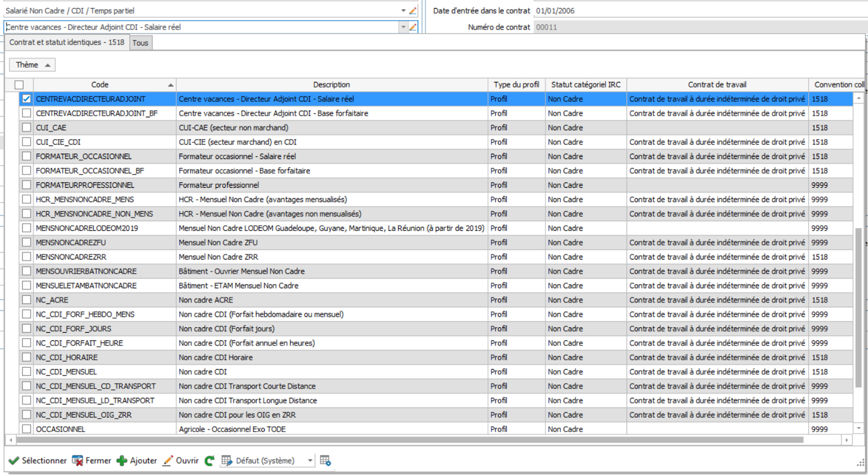Check the FORMATEURPROFESSIONNEL row checkbox
This screenshot has width=868, height=475.
26,185
